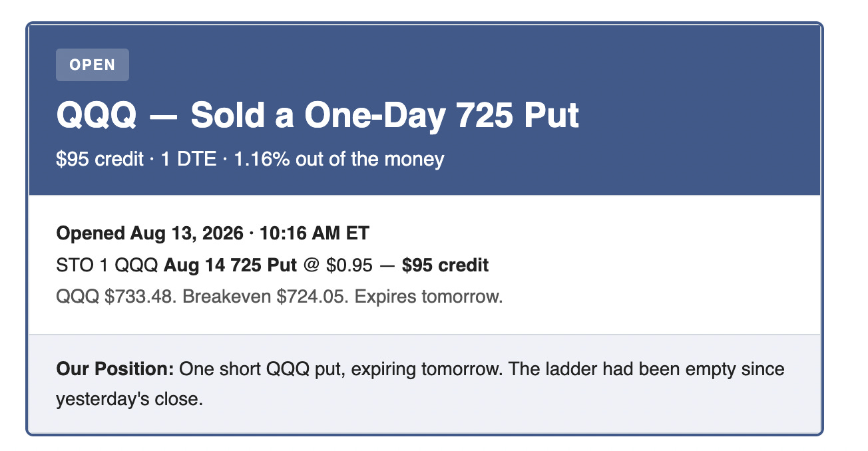Click the $95 credit subtitle text
The height and width of the screenshot is (451, 868).
point(100,160)
